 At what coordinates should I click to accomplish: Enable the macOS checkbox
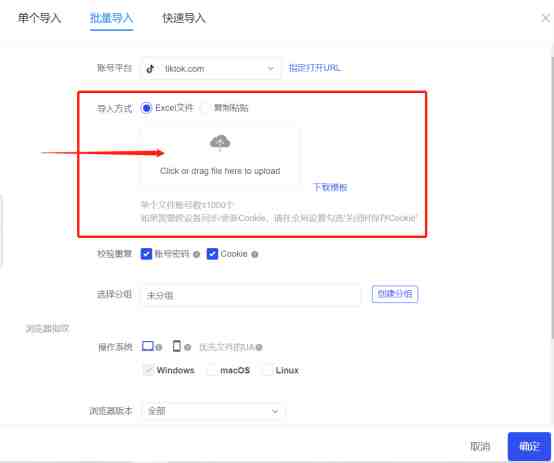pos(211,370)
